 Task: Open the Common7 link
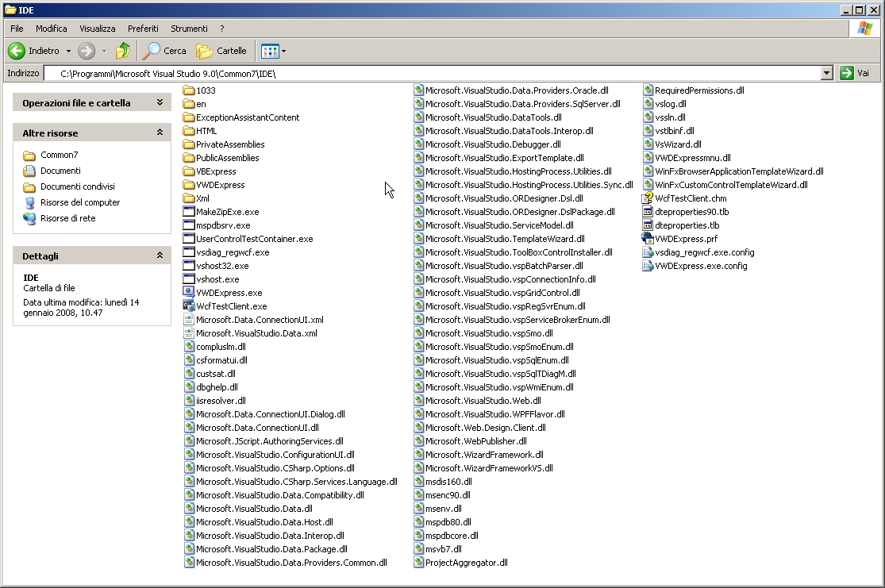click(60, 155)
